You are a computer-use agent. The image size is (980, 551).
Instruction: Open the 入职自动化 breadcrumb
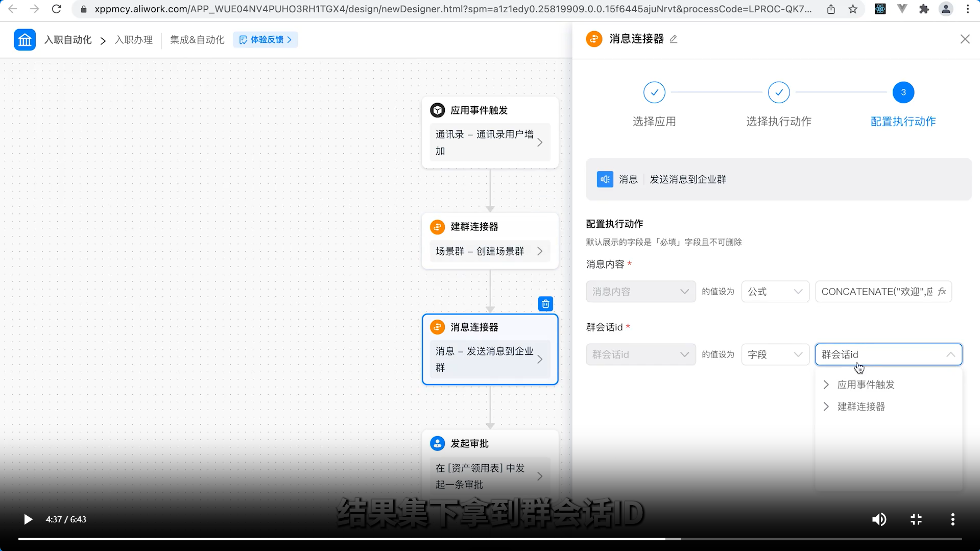pos(68,40)
